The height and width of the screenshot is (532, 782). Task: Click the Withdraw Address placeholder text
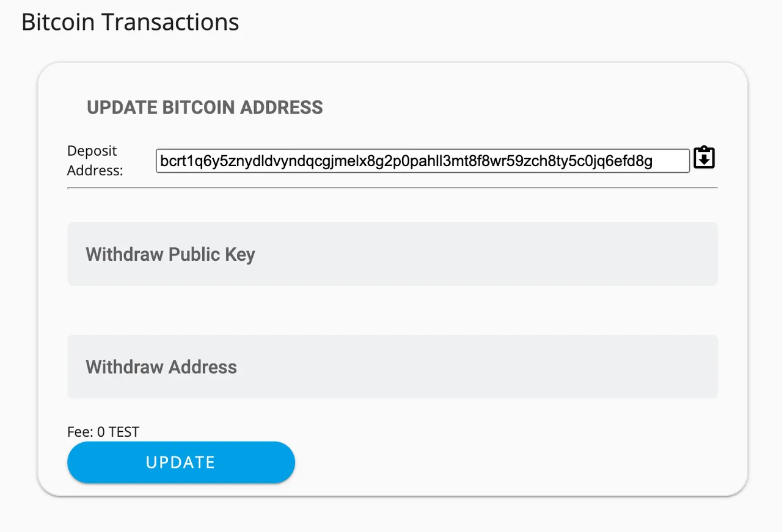pyautogui.click(x=161, y=367)
